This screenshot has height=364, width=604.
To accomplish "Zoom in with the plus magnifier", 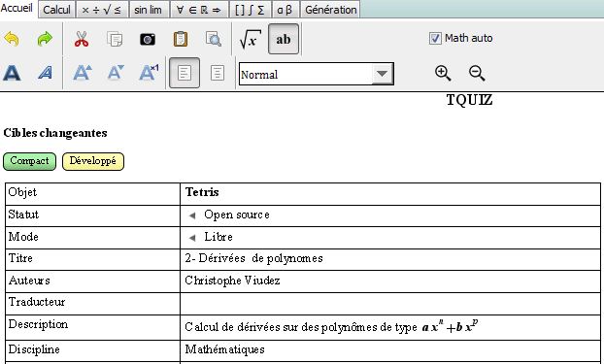I will (x=443, y=73).
